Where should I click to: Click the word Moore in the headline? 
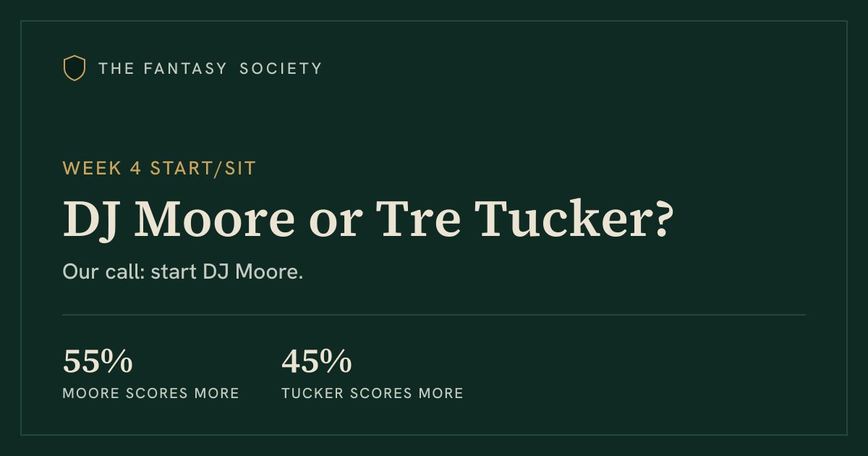point(216,219)
